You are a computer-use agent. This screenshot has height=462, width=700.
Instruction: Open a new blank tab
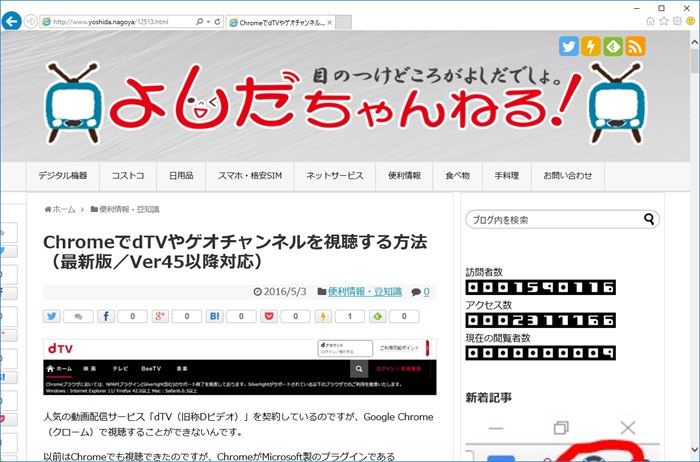point(343,22)
